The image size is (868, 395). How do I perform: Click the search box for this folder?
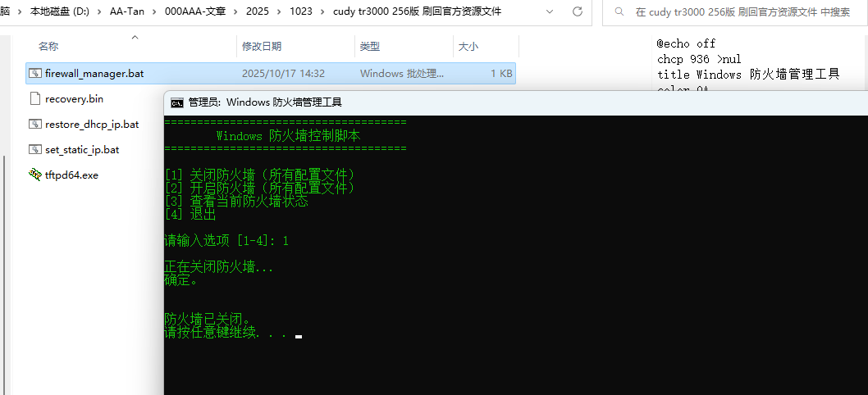738,12
